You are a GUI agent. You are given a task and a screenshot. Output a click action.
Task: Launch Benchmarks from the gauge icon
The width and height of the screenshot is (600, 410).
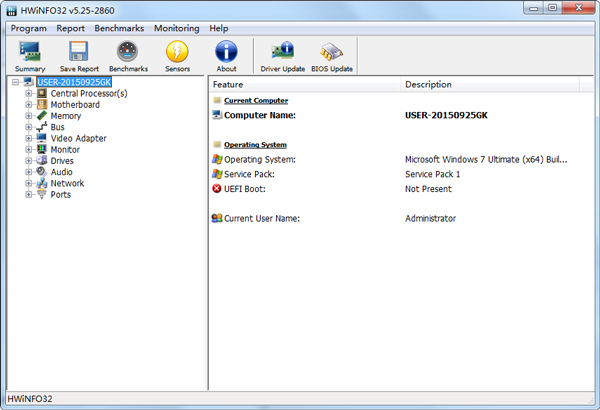click(x=127, y=51)
